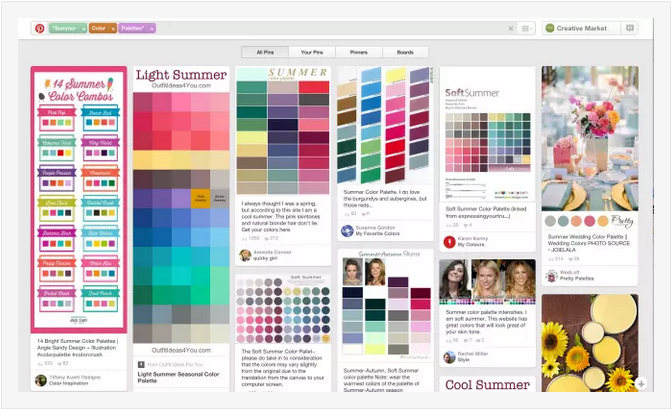Click the Light Summer Seasonal Color Palette title
Image resolution: width=672 pixels, height=410 pixels.
(178, 377)
